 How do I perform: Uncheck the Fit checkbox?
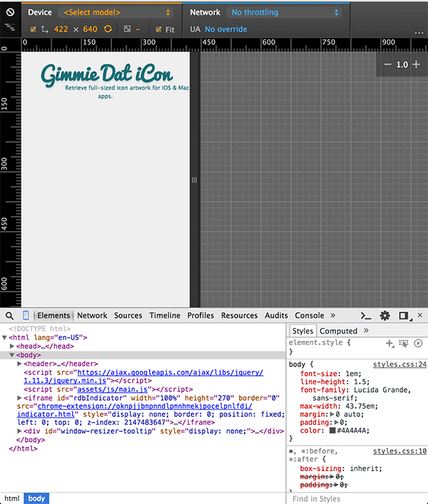pyautogui.click(x=159, y=29)
